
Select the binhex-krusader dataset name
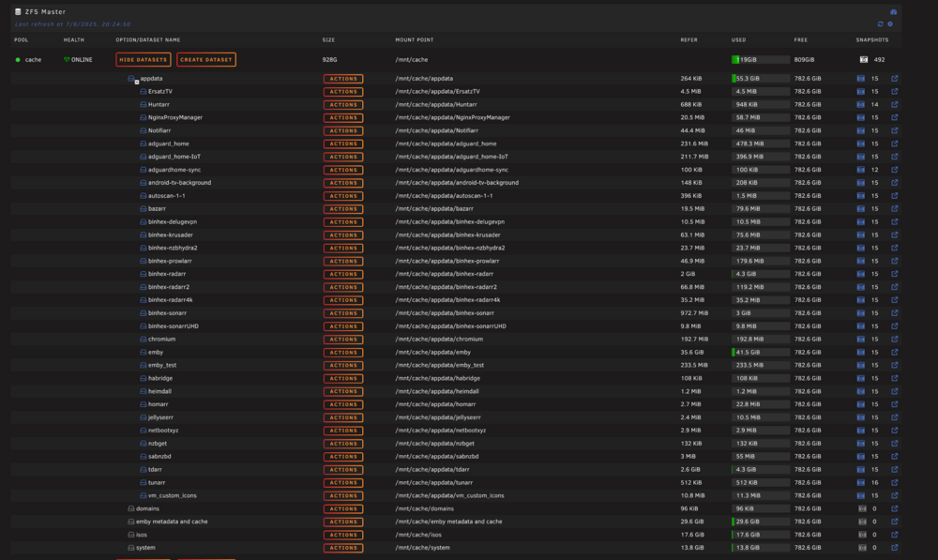(x=171, y=235)
